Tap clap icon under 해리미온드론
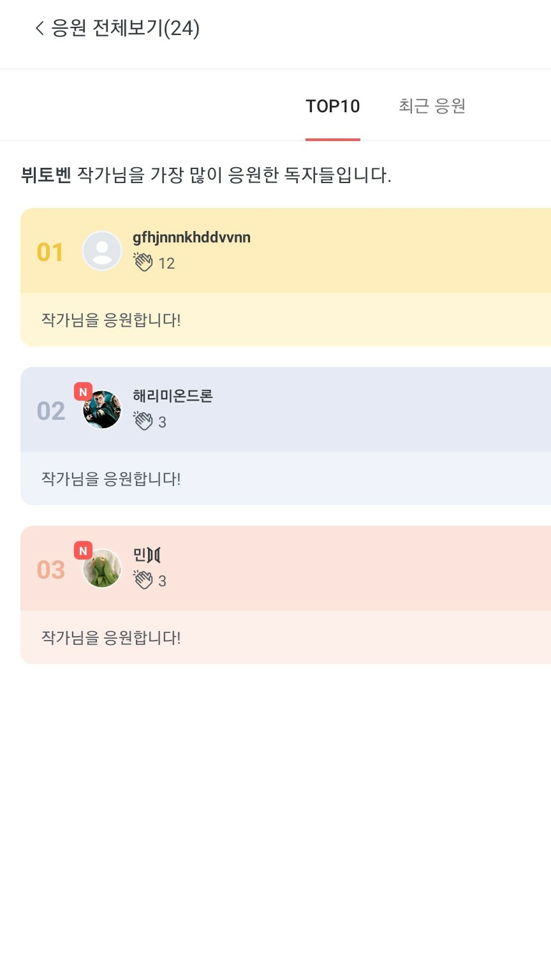 point(143,421)
